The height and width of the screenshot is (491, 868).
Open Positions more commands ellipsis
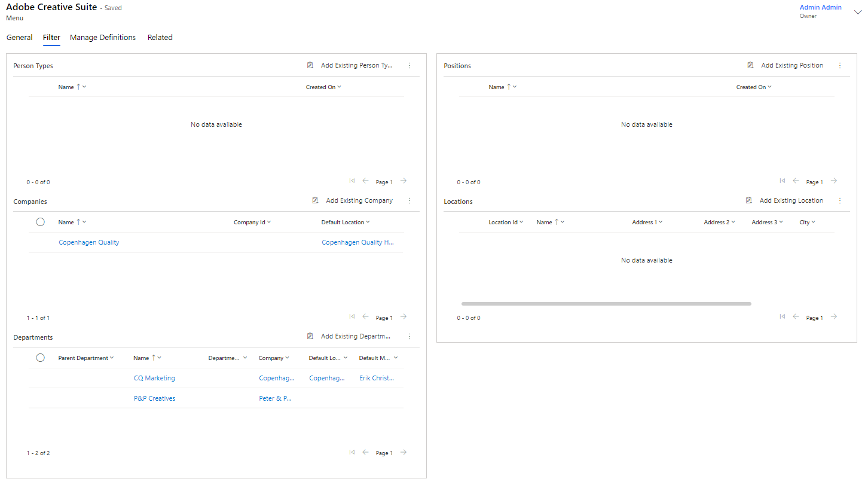pos(840,66)
